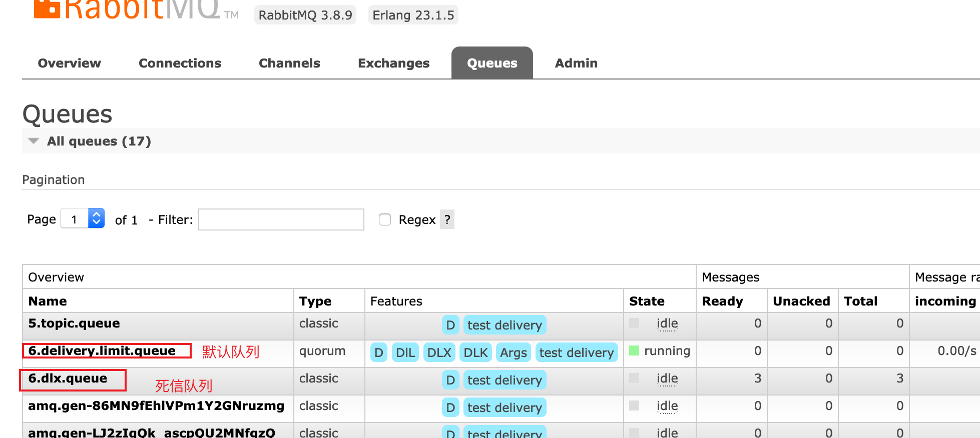Click the Args feature badge

(x=513, y=352)
